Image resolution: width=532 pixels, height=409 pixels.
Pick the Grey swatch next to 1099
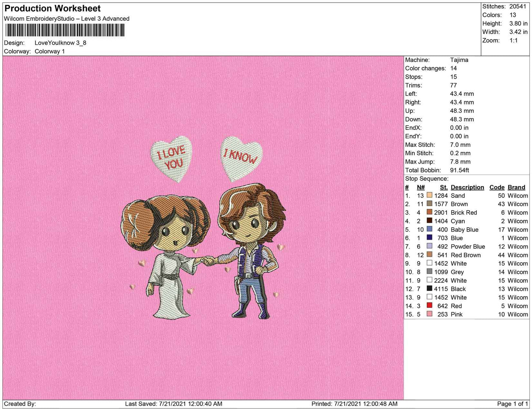click(429, 271)
